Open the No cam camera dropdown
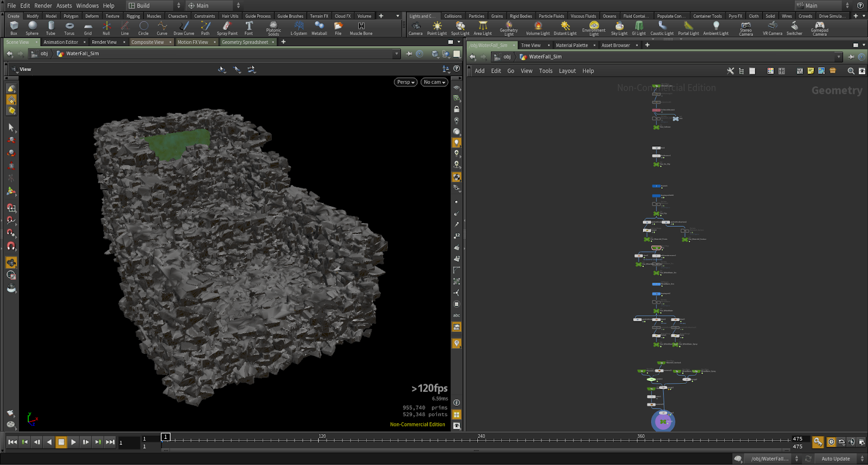The width and height of the screenshot is (868, 465). 434,82
